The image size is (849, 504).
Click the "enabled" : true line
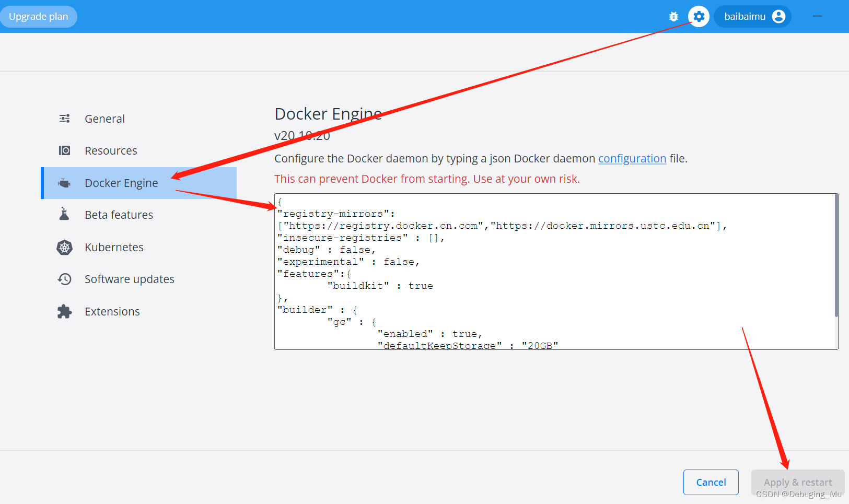click(x=430, y=334)
